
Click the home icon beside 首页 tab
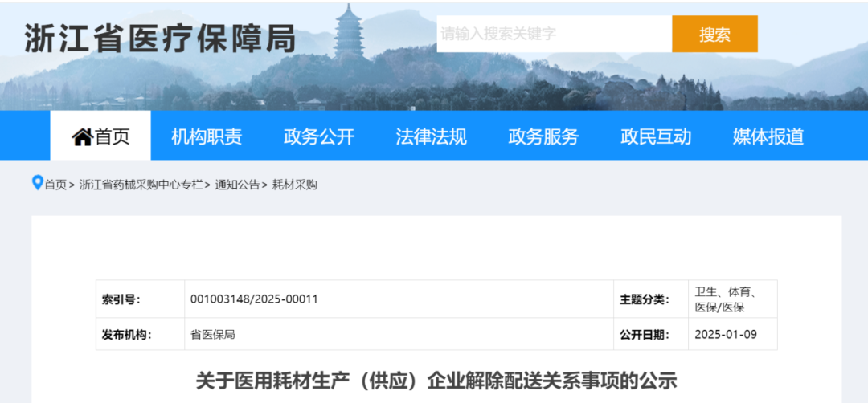click(x=82, y=136)
